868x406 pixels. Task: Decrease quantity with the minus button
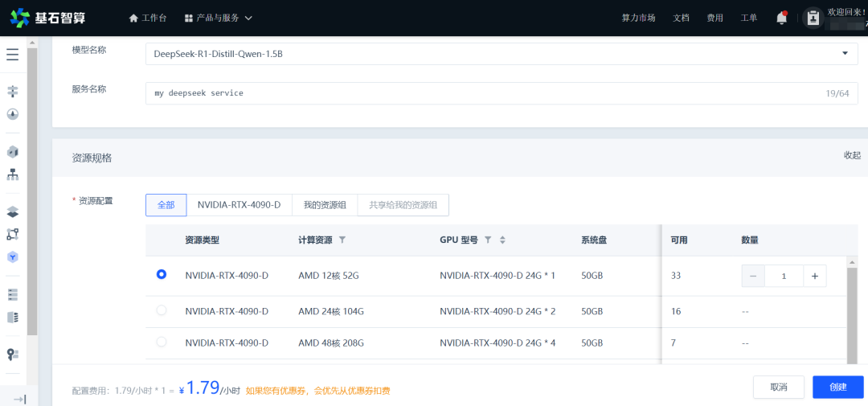click(x=753, y=276)
